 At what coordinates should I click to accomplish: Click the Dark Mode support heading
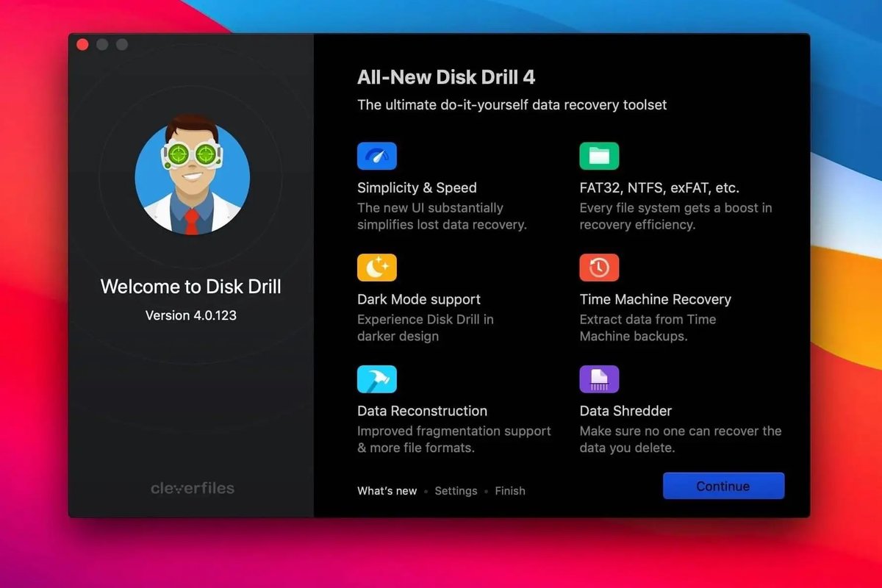[x=418, y=299]
